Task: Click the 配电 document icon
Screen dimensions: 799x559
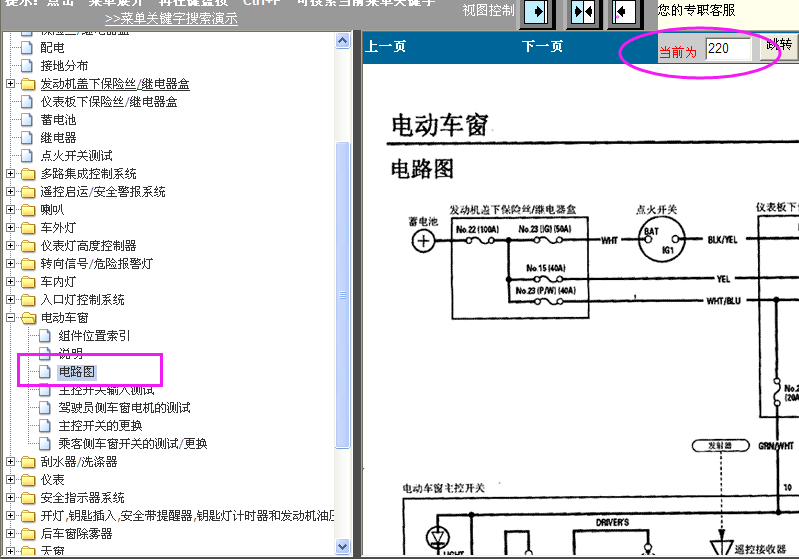Action: (x=27, y=48)
